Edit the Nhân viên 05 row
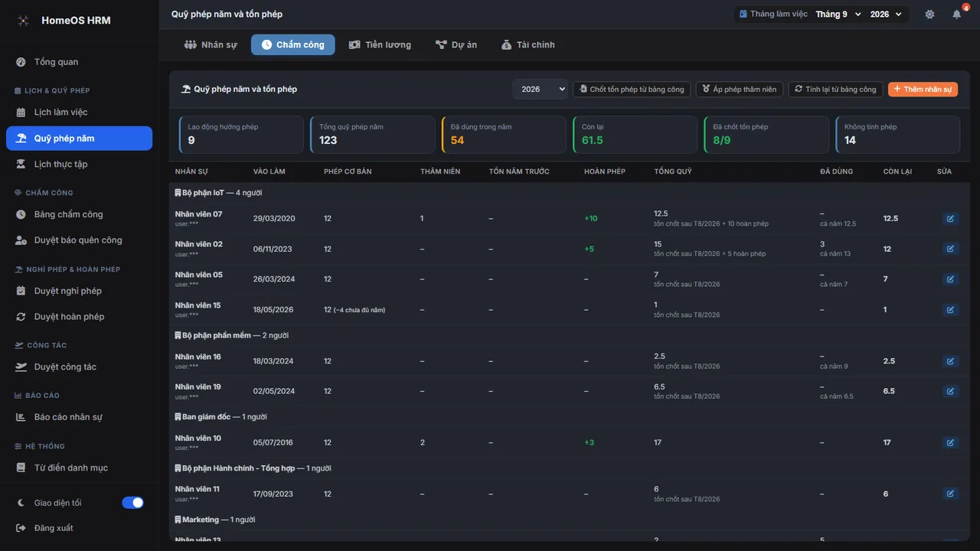The width and height of the screenshot is (980, 551). tap(950, 279)
